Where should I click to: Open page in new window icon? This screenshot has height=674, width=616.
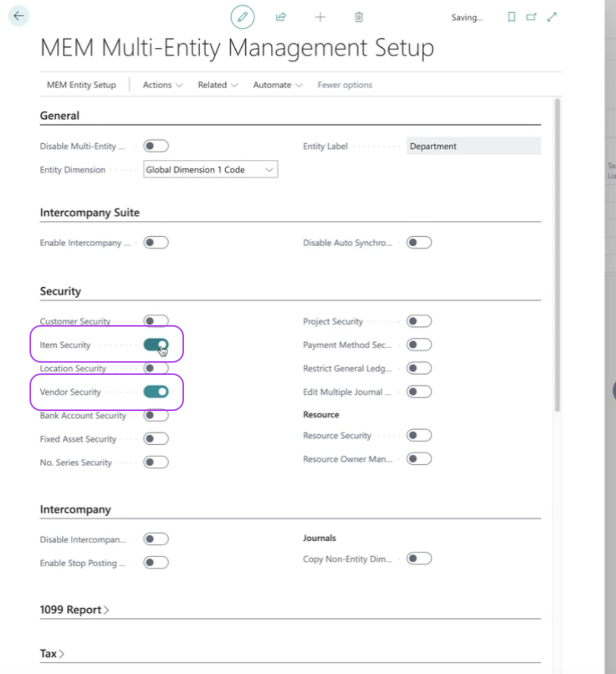pyautogui.click(x=531, y=17)
